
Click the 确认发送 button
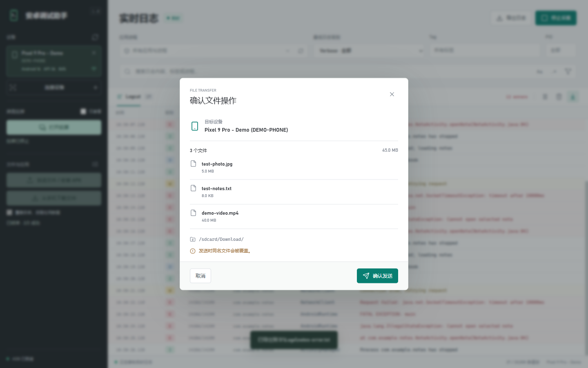point(377,276)
